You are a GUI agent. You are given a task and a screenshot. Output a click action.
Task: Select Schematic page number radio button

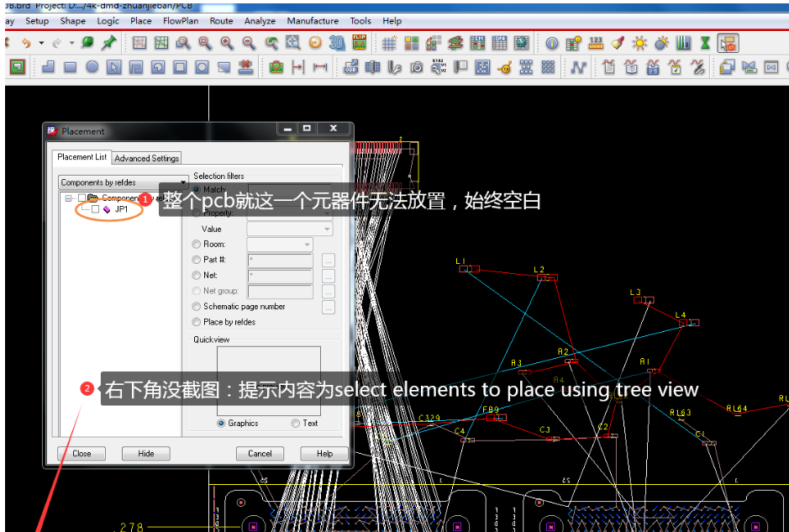[197, 307]
